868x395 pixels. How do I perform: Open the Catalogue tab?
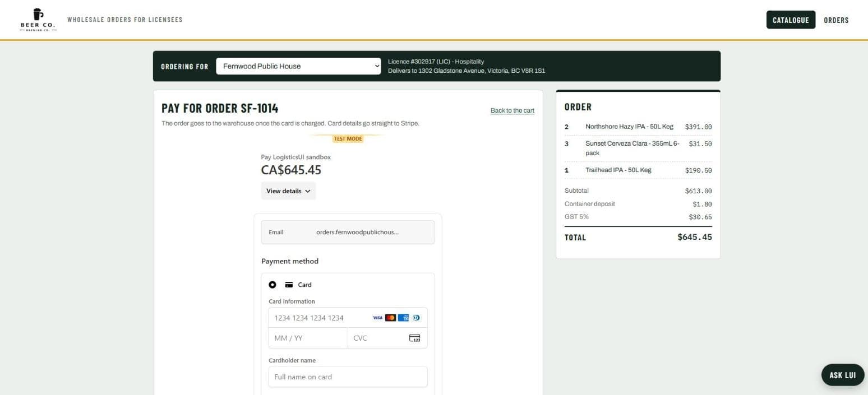(791, 20)
